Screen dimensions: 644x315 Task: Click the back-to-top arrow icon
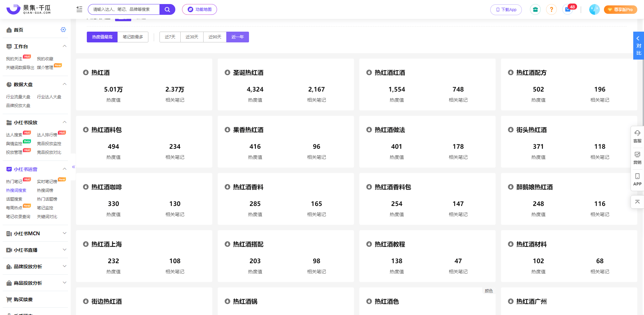(637, 202)
